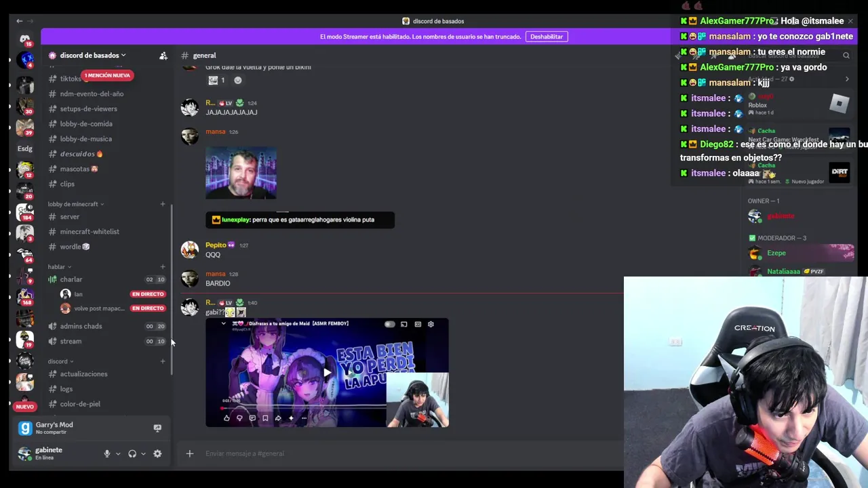This screenshot has height=488, width=868.
Task: Toggle autoplay switch on embedded video
Action: 389,324
